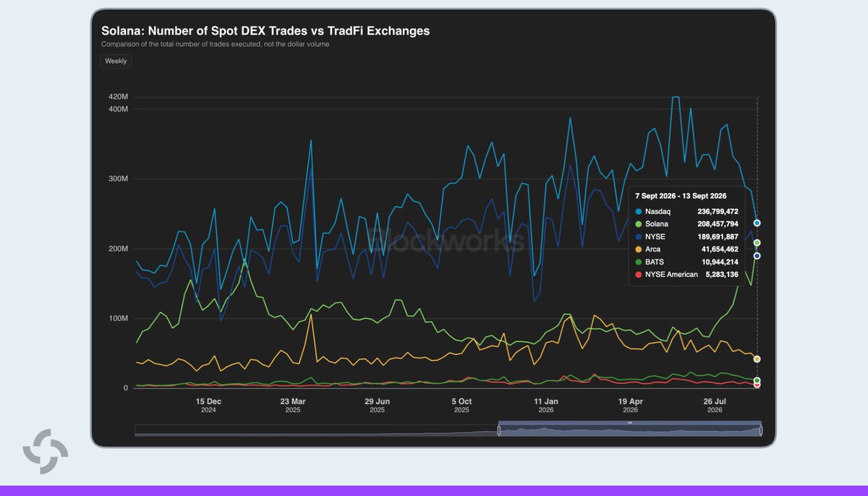The height and width of the screenshot is (496, 868).
Task: Click the BATS label in the tooltip
Action: pyautogui.click(x=655, y=262)
